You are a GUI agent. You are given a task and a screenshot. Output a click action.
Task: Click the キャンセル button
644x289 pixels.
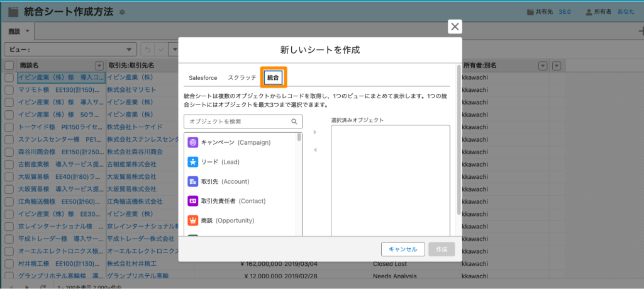pyautogui.click(x=403, y=249)
